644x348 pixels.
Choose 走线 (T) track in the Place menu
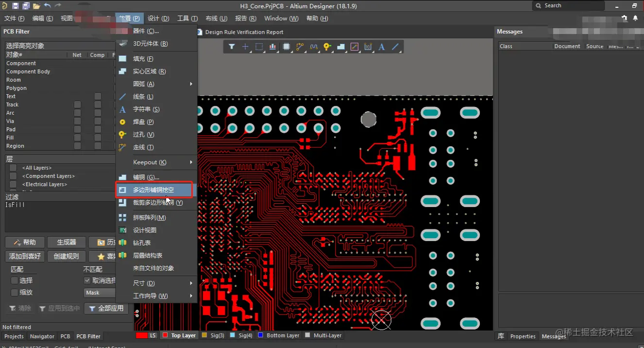click(x=156, y=147)
